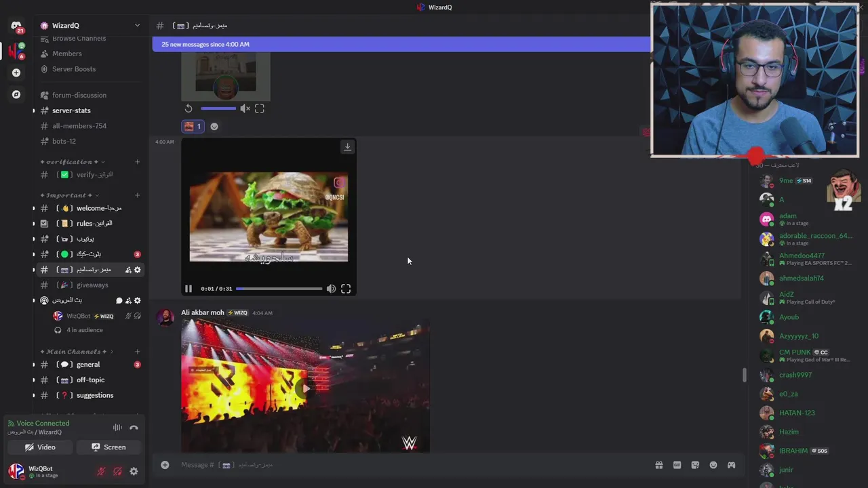Open GIF picker icon

677,465
